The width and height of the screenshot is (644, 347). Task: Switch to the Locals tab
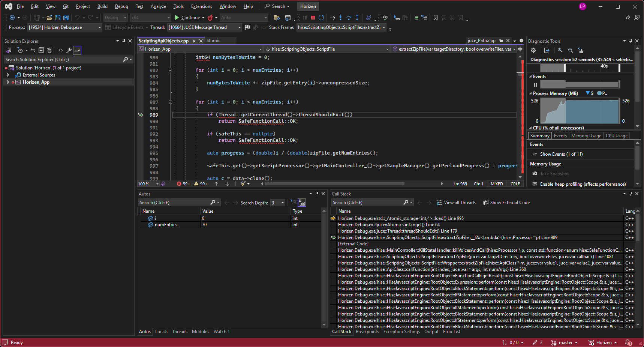click(161, 332)
